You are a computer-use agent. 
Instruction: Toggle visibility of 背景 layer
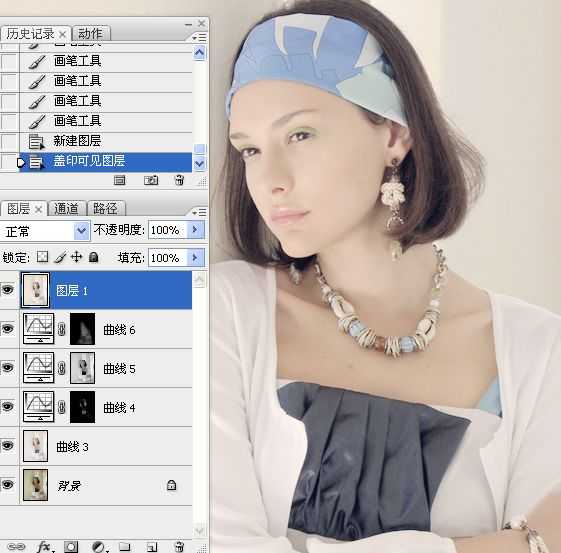coord(8,484)
